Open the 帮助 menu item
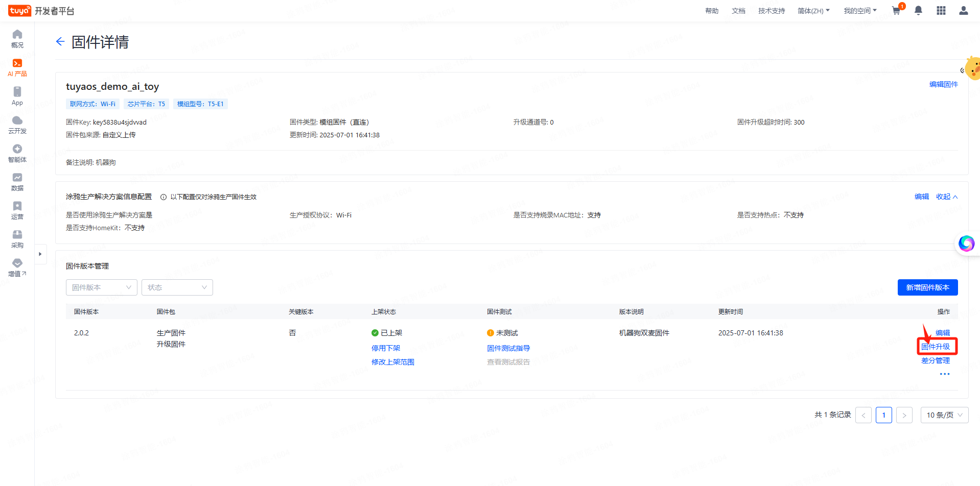 (712, 11)
